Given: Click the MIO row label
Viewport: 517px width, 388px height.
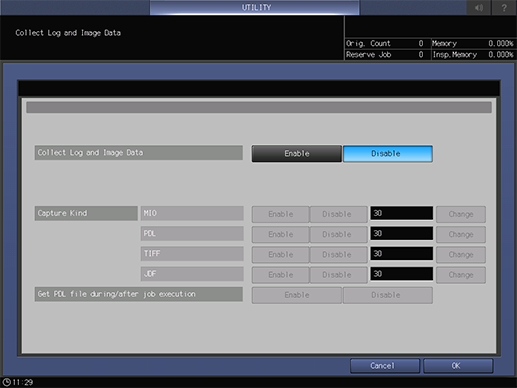Looking at the screenshot, I should 192,213.
